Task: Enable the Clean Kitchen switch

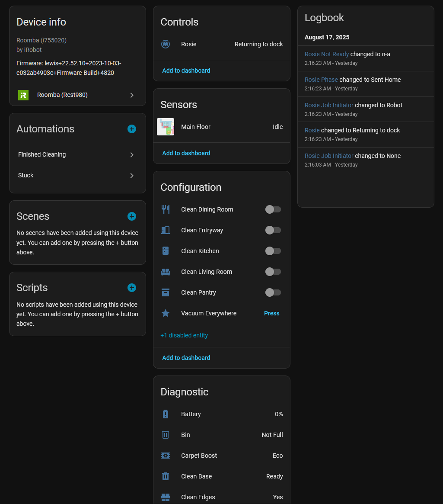Action: (273, 251)
